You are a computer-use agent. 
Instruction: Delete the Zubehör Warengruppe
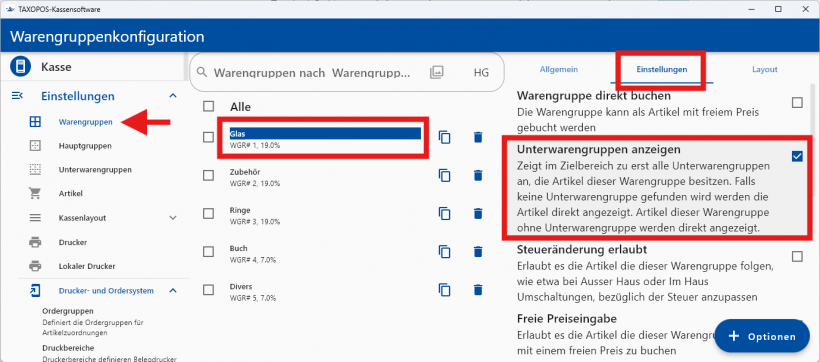(477, 175)
